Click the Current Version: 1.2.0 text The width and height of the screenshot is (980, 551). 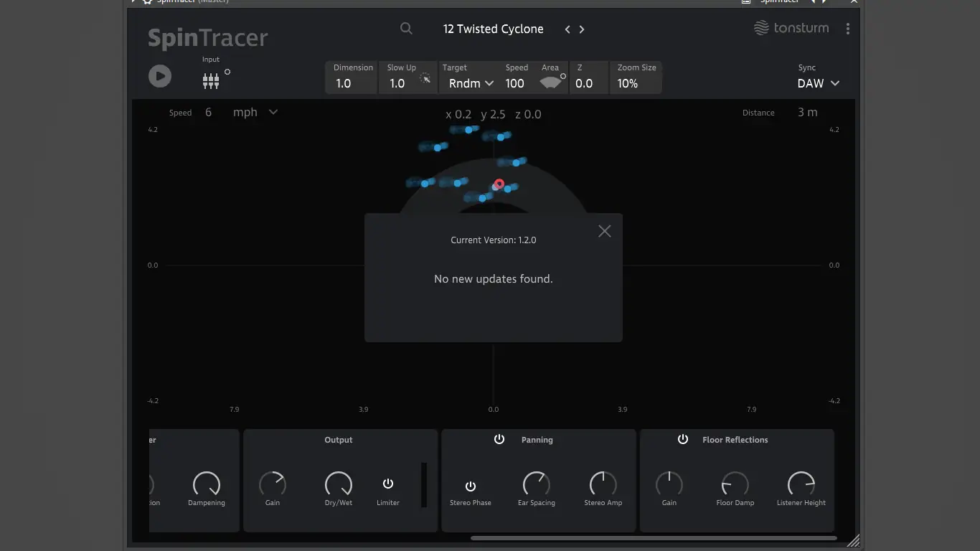pyautogui.click(x=494, y=240)
